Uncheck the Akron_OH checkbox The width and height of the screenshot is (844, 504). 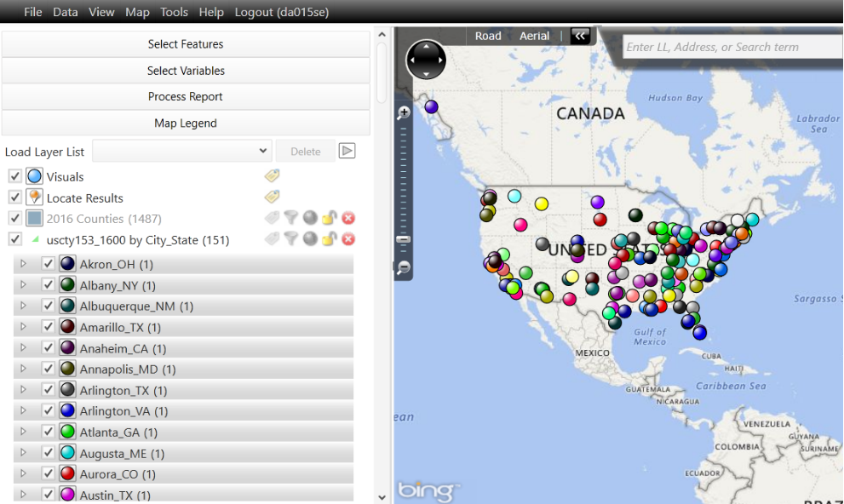[48, 264]
